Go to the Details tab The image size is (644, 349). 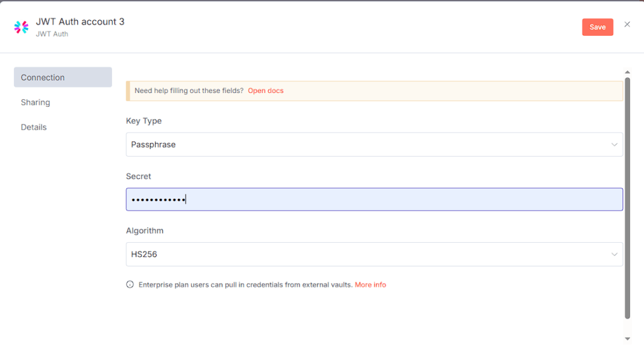[34, 127]
